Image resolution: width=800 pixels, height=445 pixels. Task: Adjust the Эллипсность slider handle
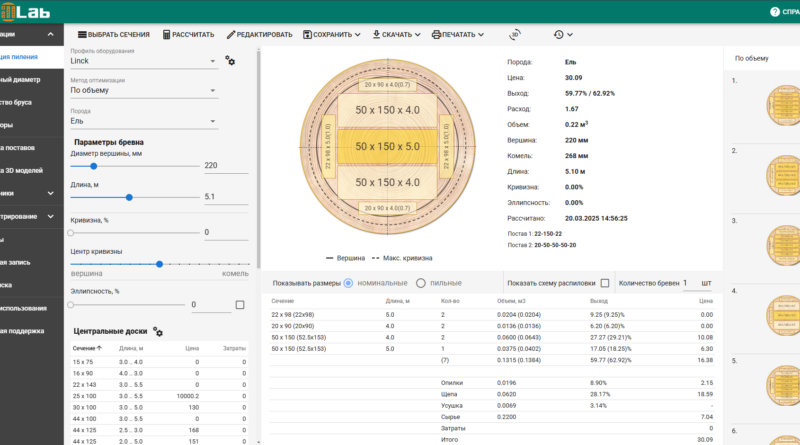[x=71, y=305]
